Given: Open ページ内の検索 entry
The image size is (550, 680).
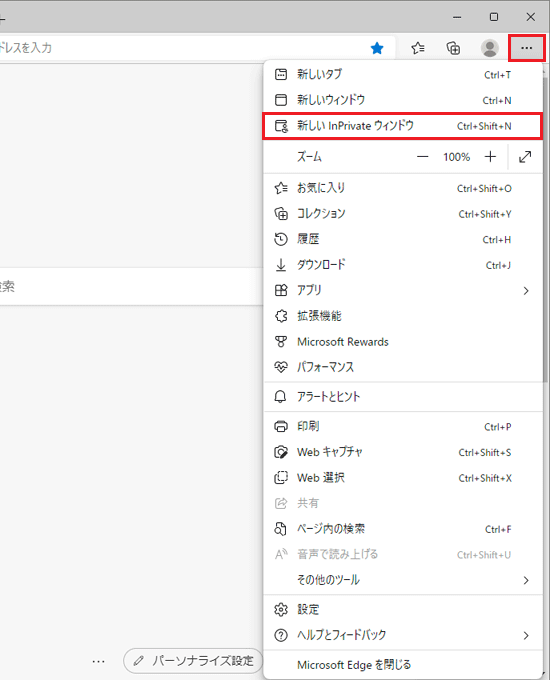Looking at the screenshot, I should click(x=403, y=529).
